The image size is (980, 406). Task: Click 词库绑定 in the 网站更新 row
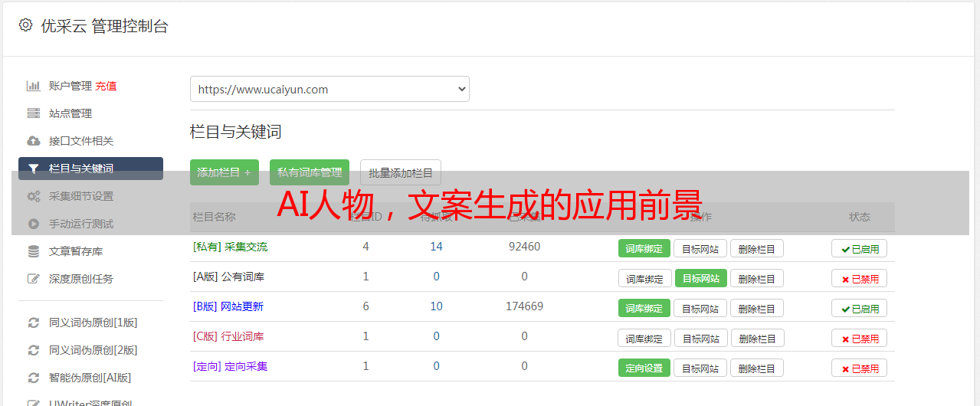644,308
